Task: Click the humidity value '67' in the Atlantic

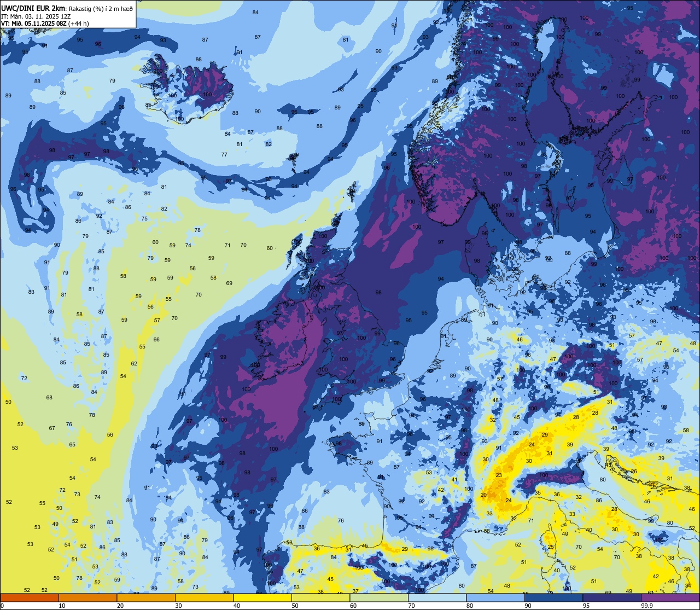Action: (x=52, y=428)
